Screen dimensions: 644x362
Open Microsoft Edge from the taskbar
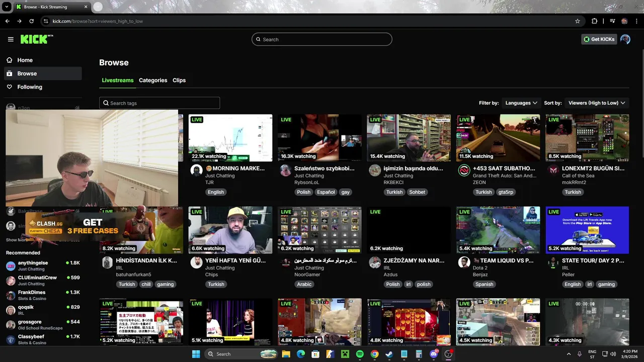pyautogui.click(x=301, y=354)
